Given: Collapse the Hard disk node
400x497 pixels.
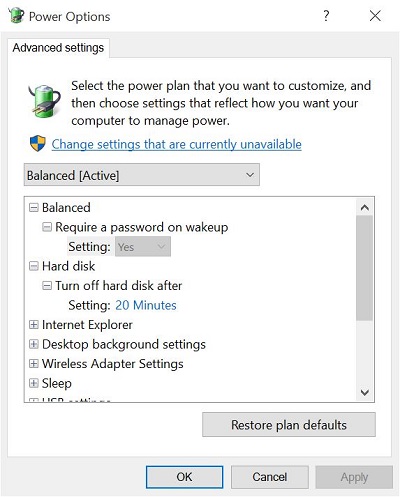Looking at the screenshot, I should (x=34, y=266).
